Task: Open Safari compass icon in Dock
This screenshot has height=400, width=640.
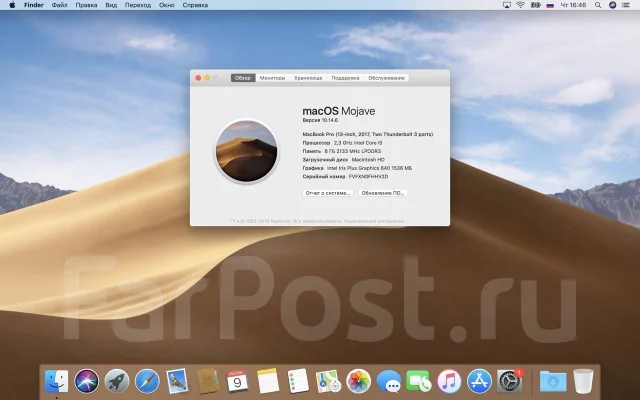Action: coord(147,381)
